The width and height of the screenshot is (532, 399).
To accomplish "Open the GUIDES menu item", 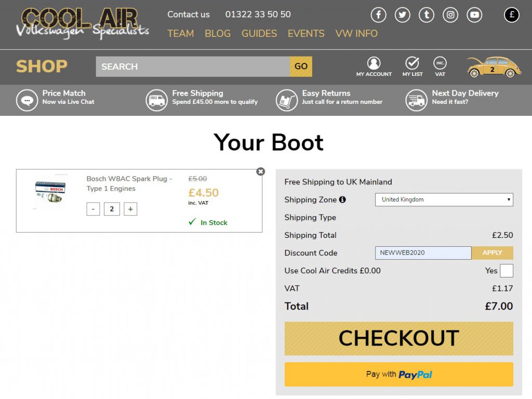I will (259, 34).
